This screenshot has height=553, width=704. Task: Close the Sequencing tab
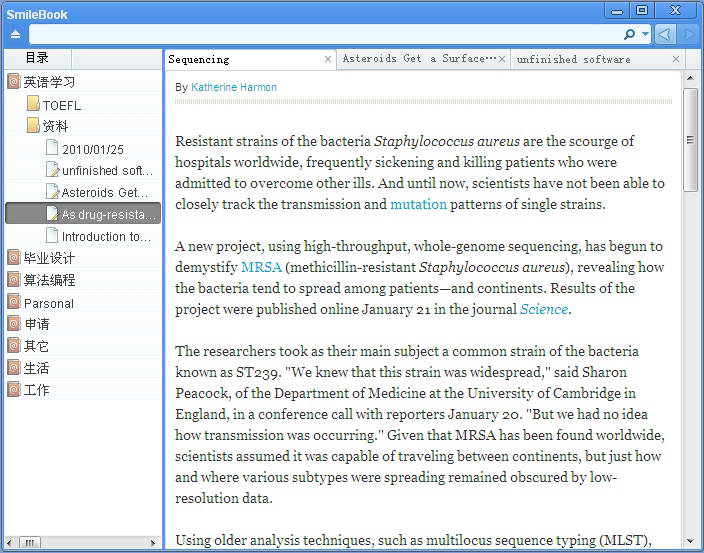[x=328, y=59]
